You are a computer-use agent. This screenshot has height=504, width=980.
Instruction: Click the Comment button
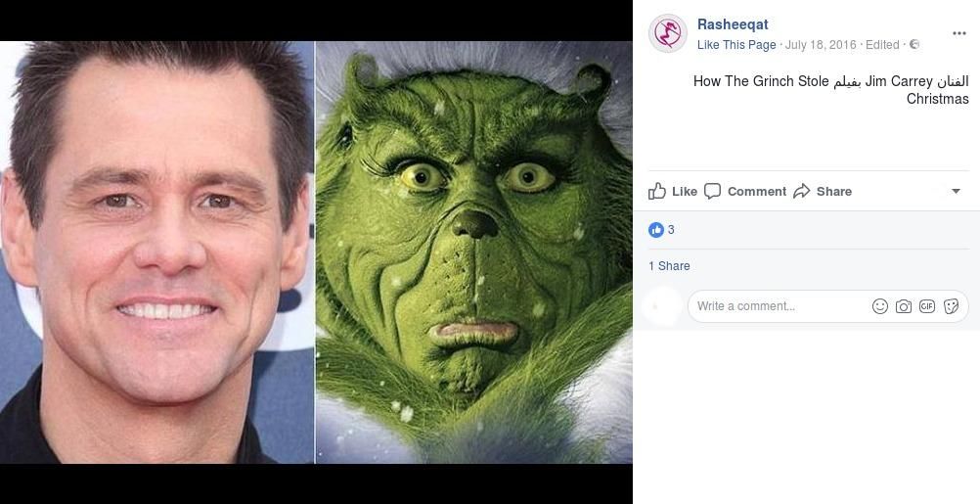click(x=745, y=191)
